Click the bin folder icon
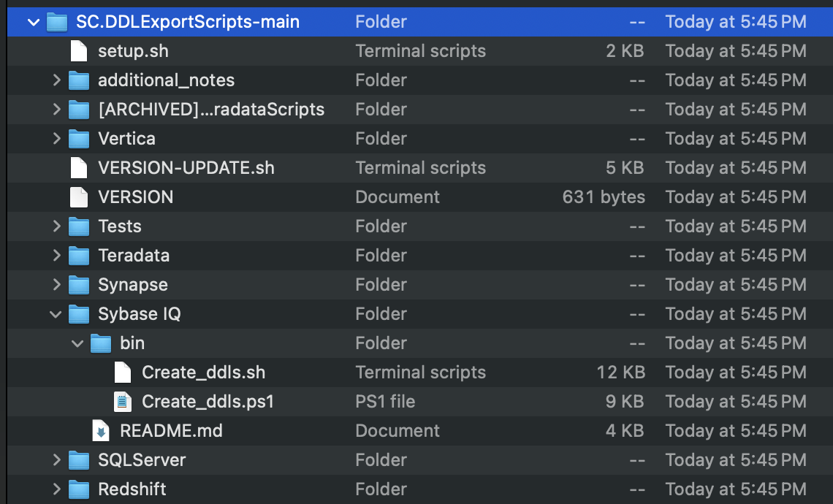 click(x=100, y=343)
